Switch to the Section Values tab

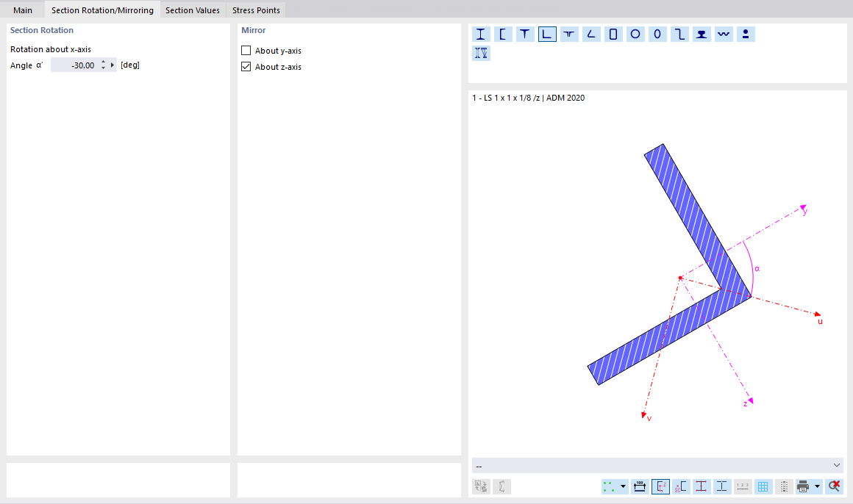[x=192, y=10]
